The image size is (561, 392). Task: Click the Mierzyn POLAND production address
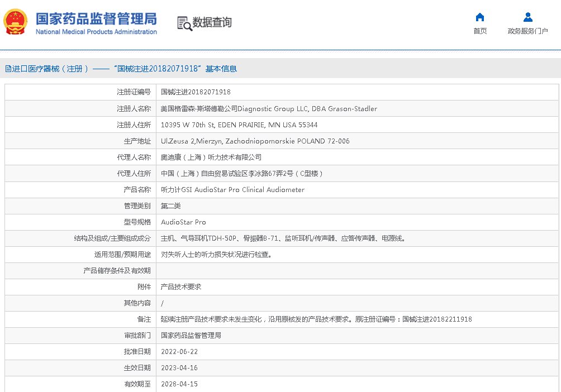pyautogui.click(x=255, y=141)
